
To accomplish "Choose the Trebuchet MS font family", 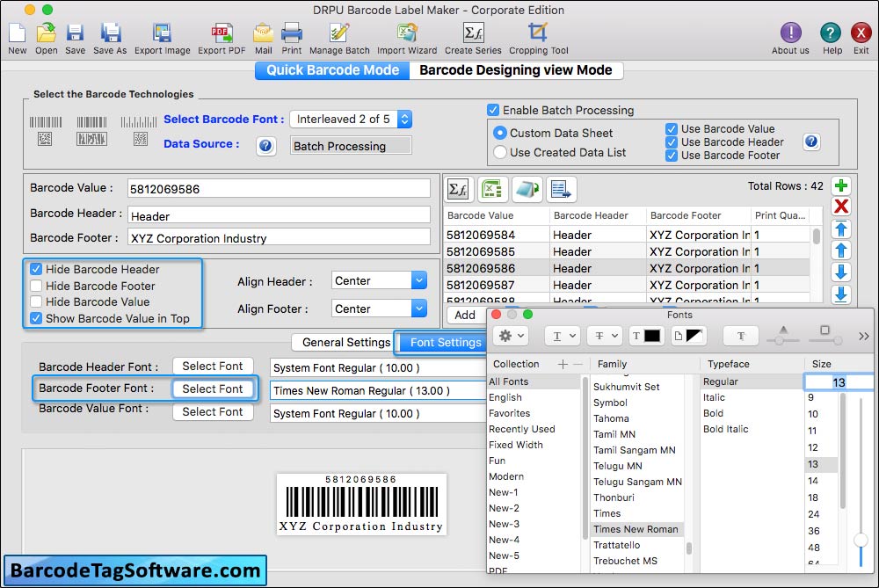I will coord(625,561).
